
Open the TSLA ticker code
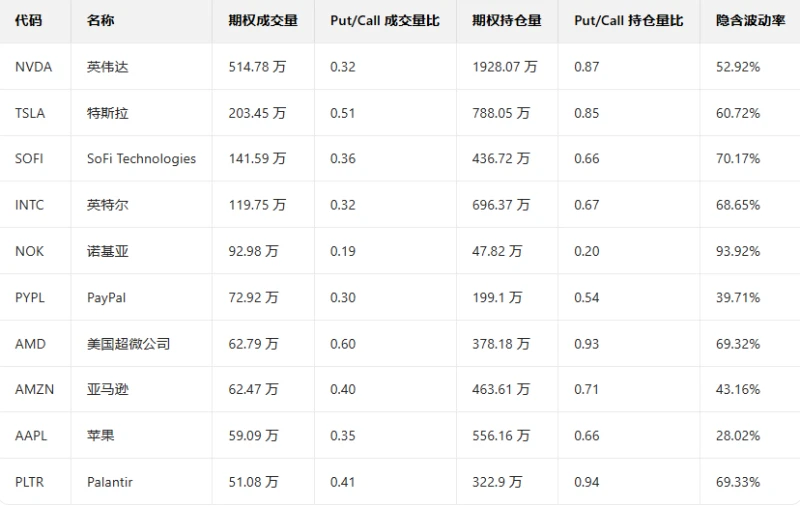[30, 113]
